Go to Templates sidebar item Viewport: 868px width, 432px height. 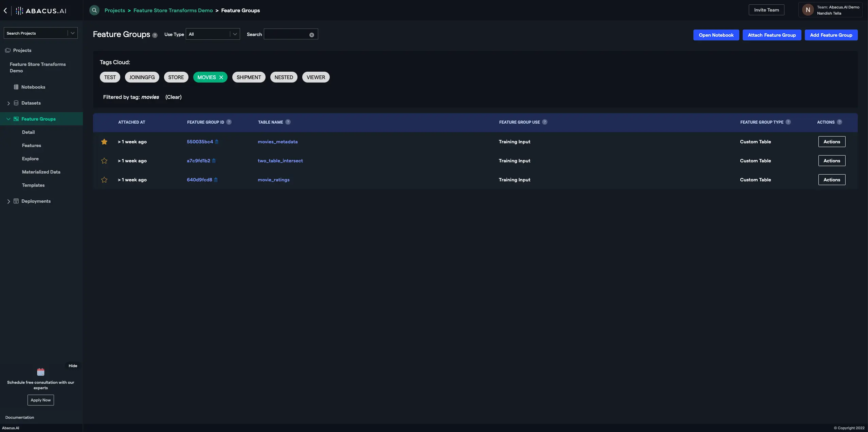(x=33, y=185)
